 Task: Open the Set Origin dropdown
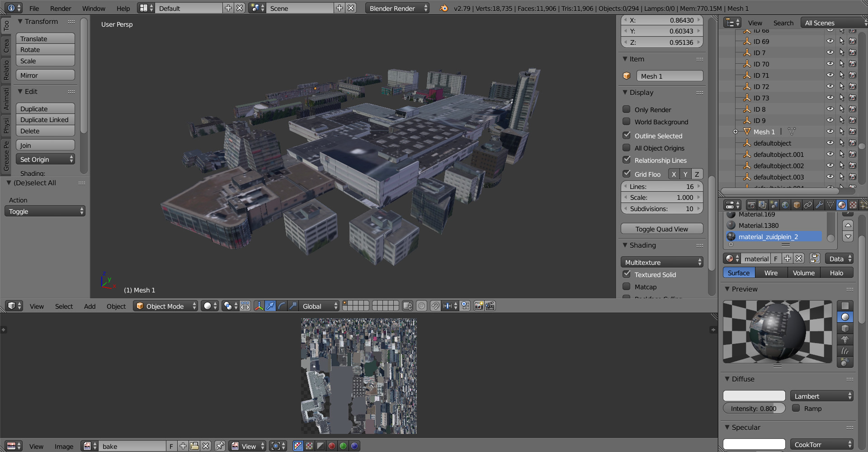click(x=45, y=159)
